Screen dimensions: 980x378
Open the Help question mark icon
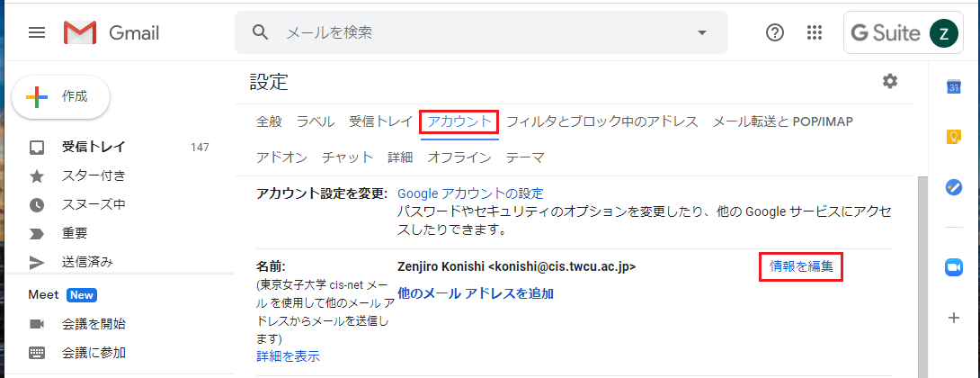tap(774, 33)
